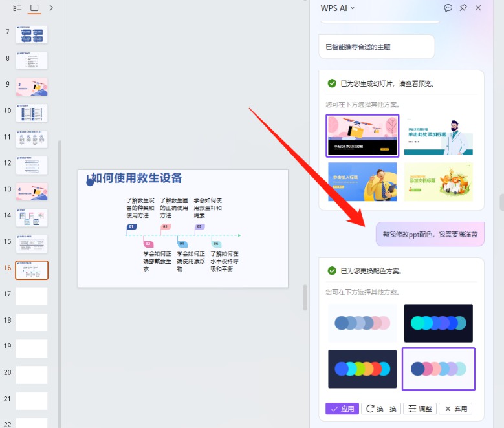The height and width of the screenshot is (428, 504).
Task: Click text 学会如何正确穿戴救生衣
Action: click(x=157, y=261)
